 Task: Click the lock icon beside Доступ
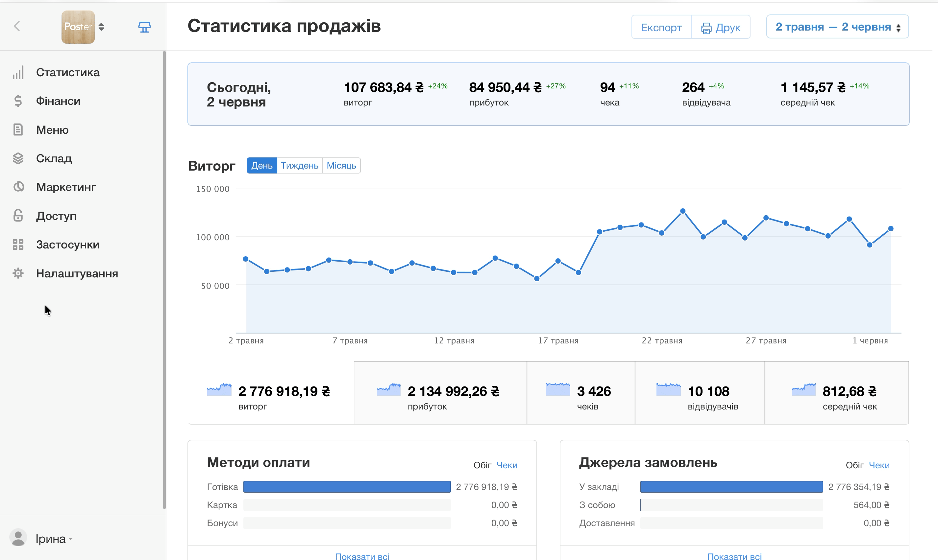18,216
